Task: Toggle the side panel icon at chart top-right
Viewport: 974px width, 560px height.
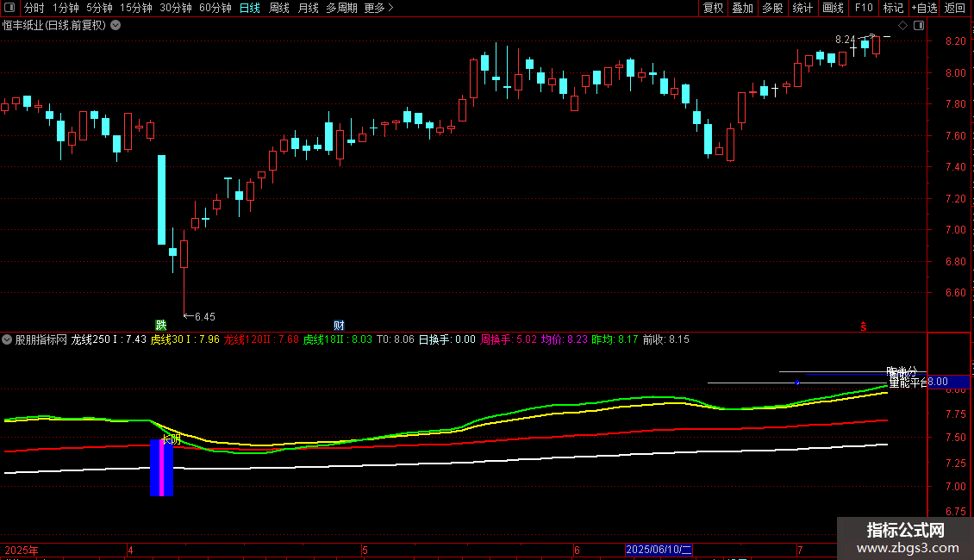Action: pyautogui.click(x=919, y=26)
